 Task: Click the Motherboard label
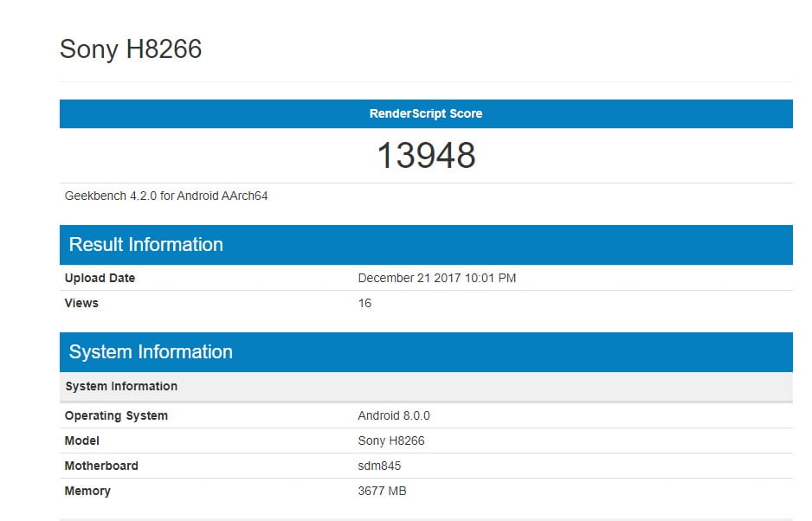(x=101, y=466)
